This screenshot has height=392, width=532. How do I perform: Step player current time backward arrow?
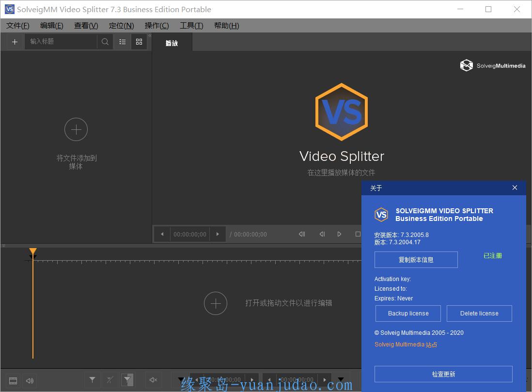(x=162, y=234)
